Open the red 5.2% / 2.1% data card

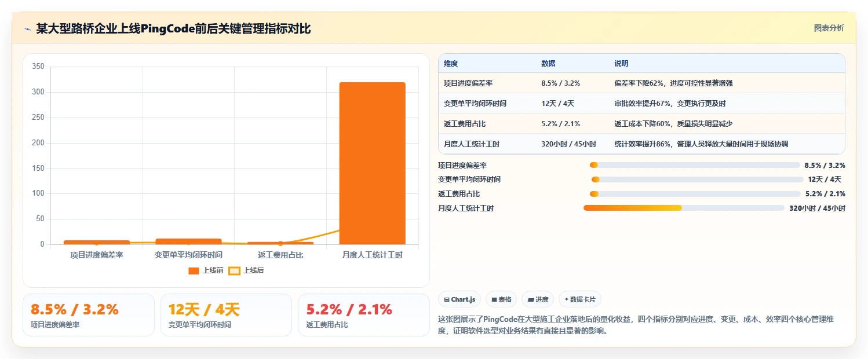(x=364, y=315)
